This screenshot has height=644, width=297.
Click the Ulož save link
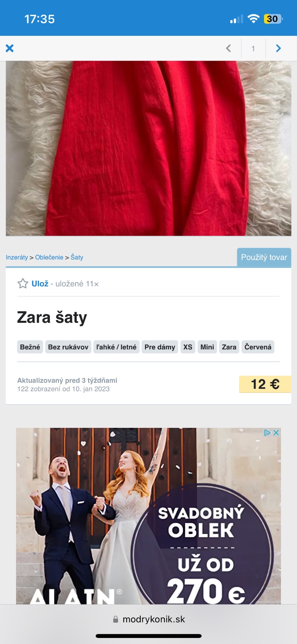(40, 284)
